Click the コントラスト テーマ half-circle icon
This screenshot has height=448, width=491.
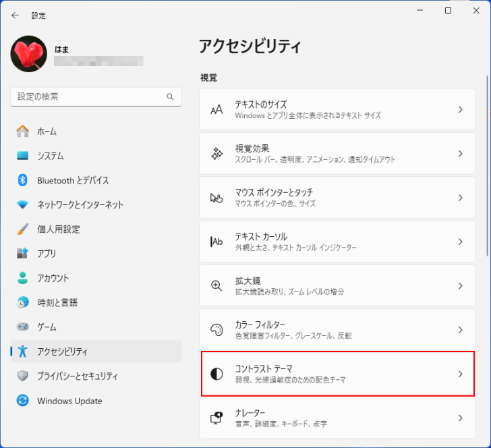point(216,374)
